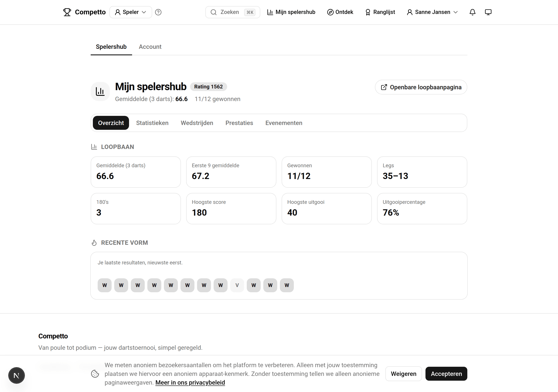Open the notifications bell icon

[472, 12]
